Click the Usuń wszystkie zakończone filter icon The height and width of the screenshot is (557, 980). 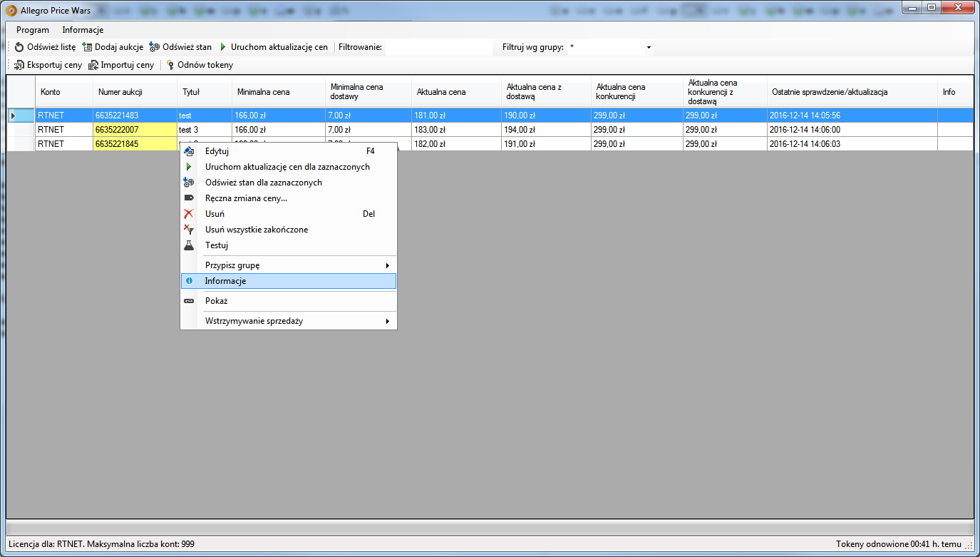(189, 230)
